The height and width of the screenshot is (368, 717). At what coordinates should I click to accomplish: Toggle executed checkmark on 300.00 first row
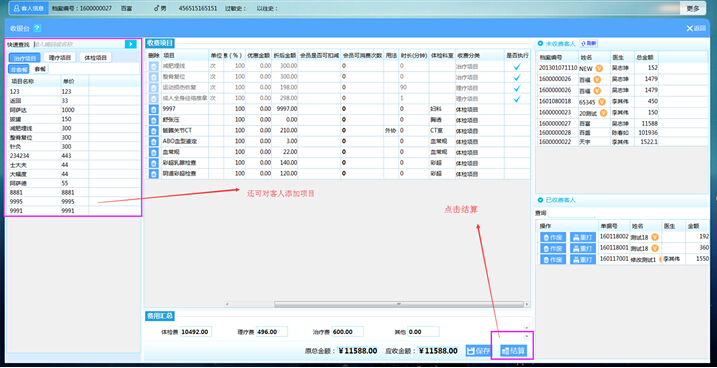[517, 66]
